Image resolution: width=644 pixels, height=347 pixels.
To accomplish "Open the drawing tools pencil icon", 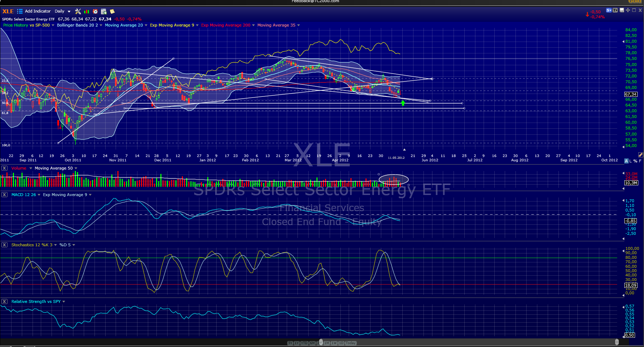I will pos(641,155).
